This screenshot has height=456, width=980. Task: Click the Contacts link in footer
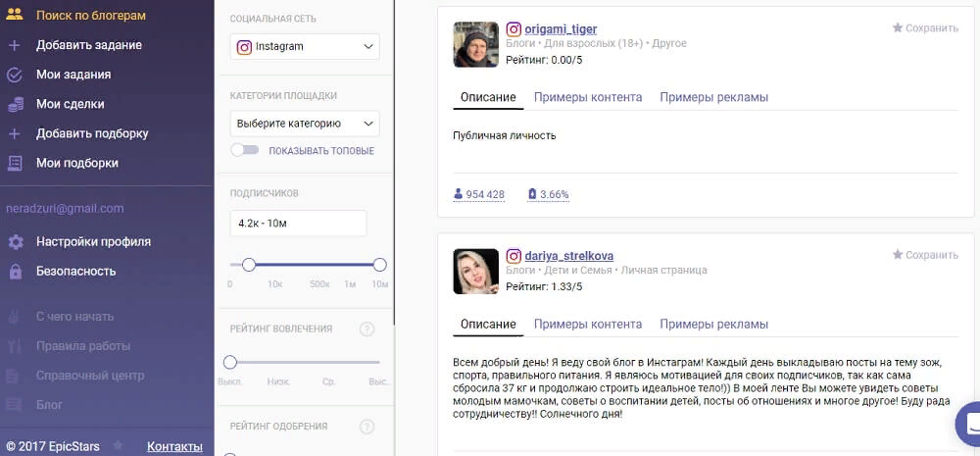174,446
